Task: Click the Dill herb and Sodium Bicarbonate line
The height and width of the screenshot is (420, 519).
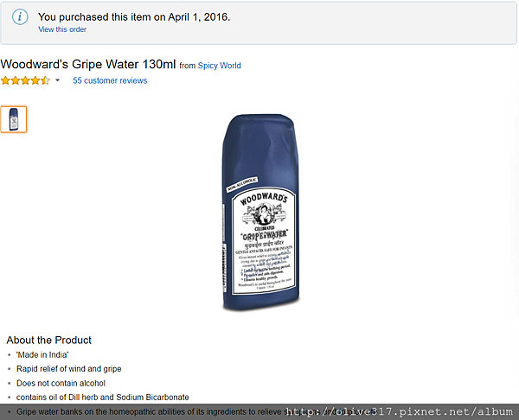Action: (x=103, y=398)
